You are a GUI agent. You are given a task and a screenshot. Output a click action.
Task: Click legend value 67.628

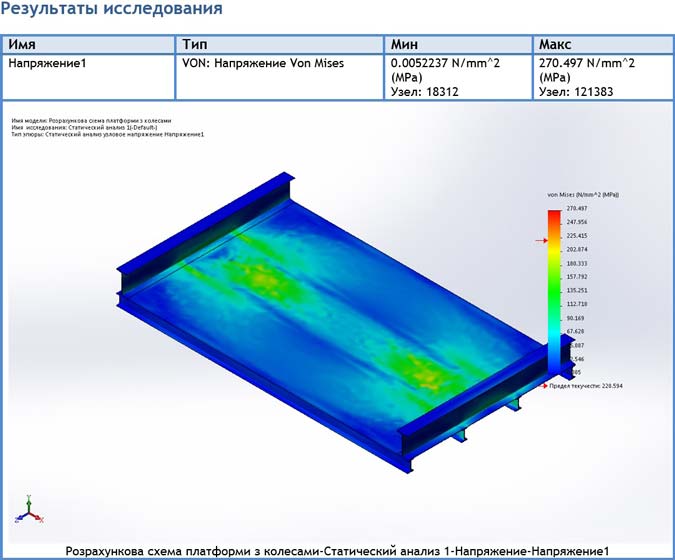point(576,331)
